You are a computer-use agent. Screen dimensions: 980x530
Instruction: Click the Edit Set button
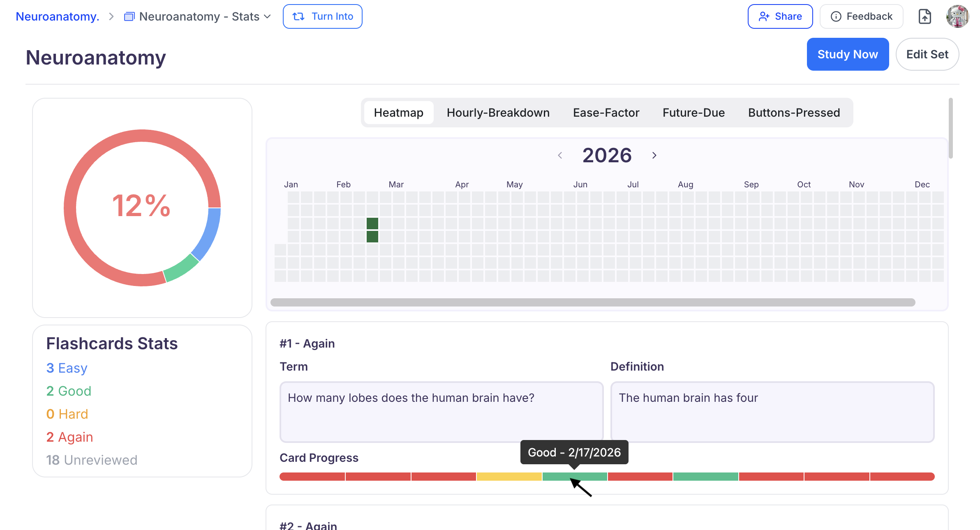click(x=927, y=54)
